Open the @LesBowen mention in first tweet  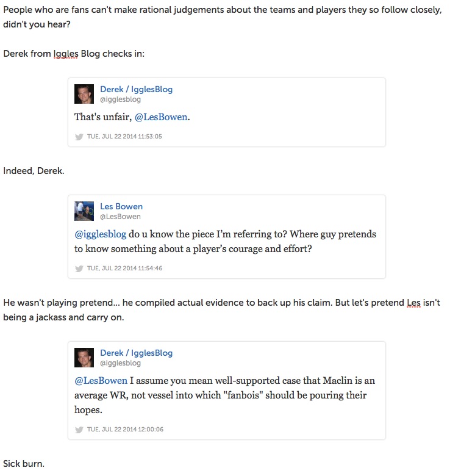(x=161, y=117)
